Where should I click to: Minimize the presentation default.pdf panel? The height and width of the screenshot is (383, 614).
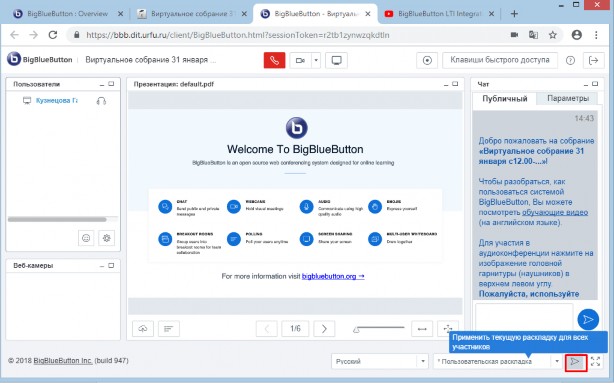(446, 84)
